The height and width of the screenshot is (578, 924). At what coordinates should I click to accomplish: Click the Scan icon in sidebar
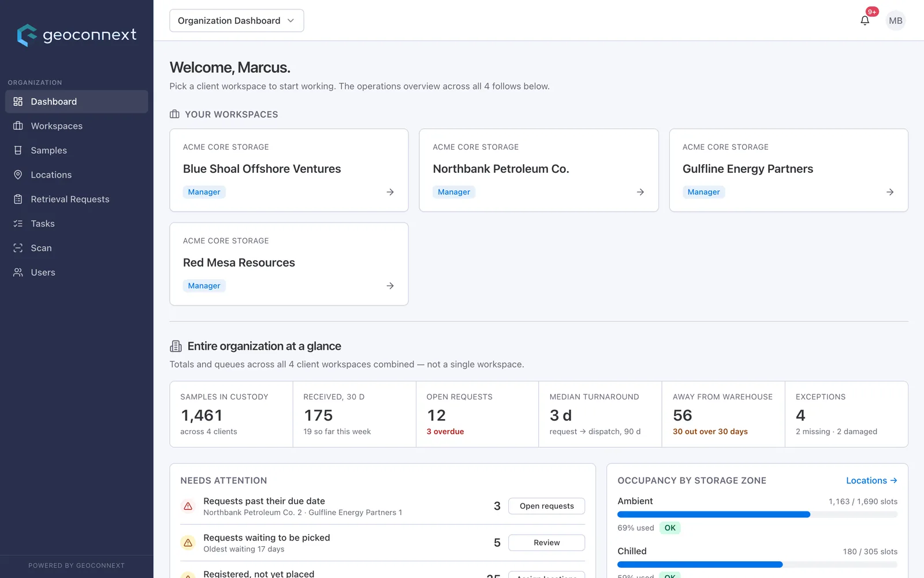[18, 248]
